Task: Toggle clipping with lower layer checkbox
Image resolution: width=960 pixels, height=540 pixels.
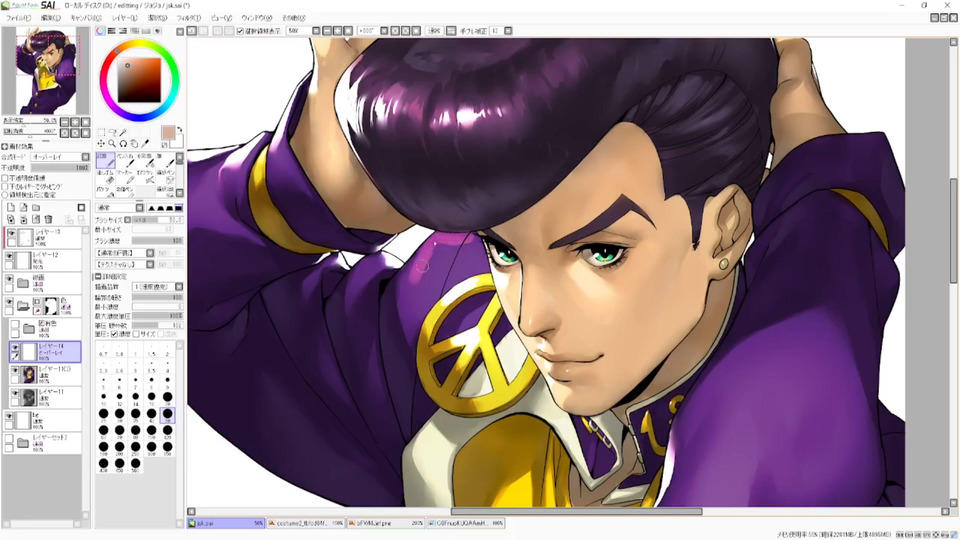Action: coord(5,186)
